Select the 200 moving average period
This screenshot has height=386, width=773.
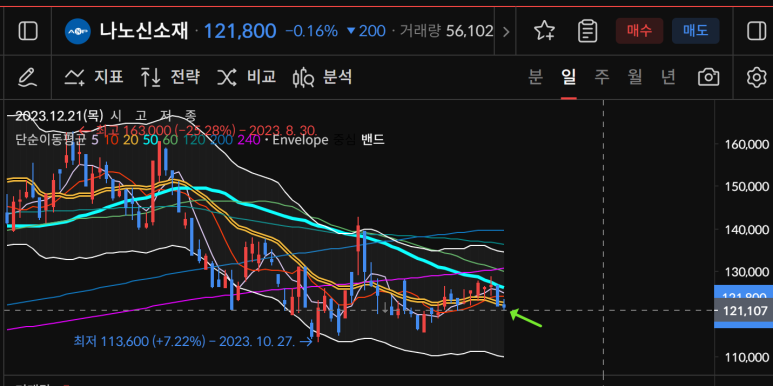pyautogui.click(x=220, y=140)
